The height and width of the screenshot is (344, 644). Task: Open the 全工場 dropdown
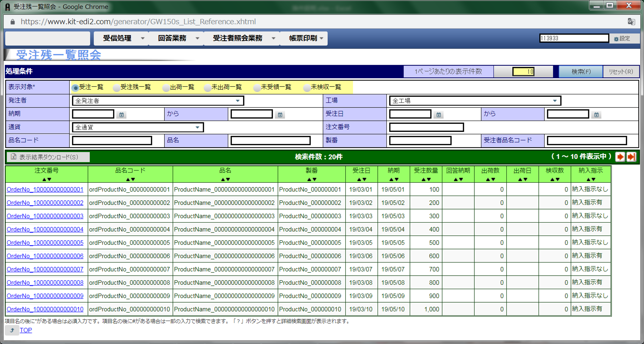pyautogui.click(x=555, y=101)
